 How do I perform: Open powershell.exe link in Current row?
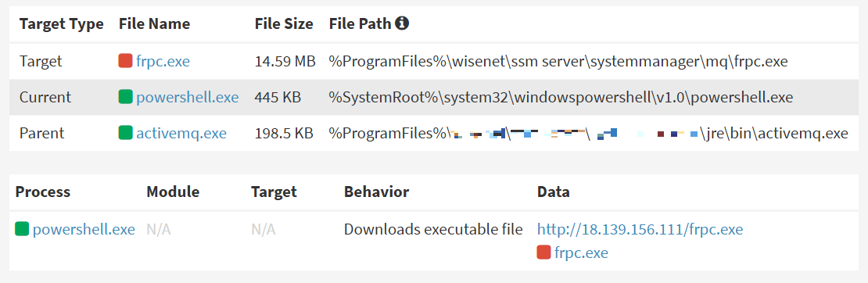point(188,98)
